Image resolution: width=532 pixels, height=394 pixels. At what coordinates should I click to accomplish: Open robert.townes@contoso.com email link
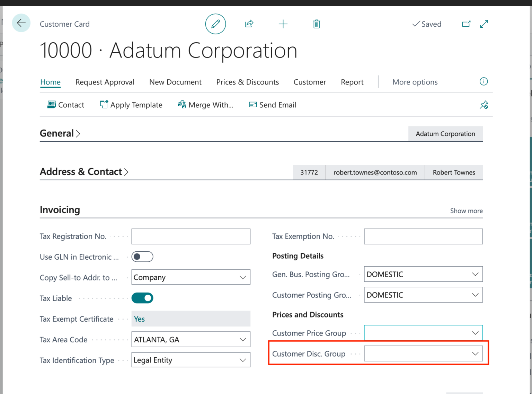click(375, 172)
